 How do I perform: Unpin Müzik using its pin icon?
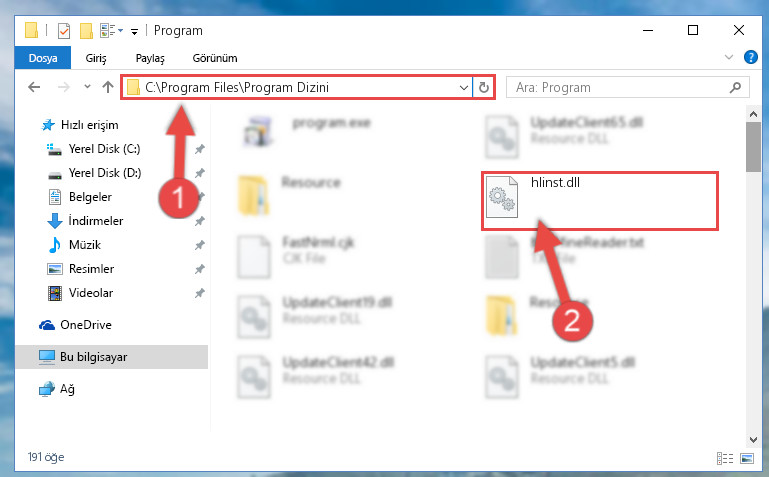[x=200, y=245]
